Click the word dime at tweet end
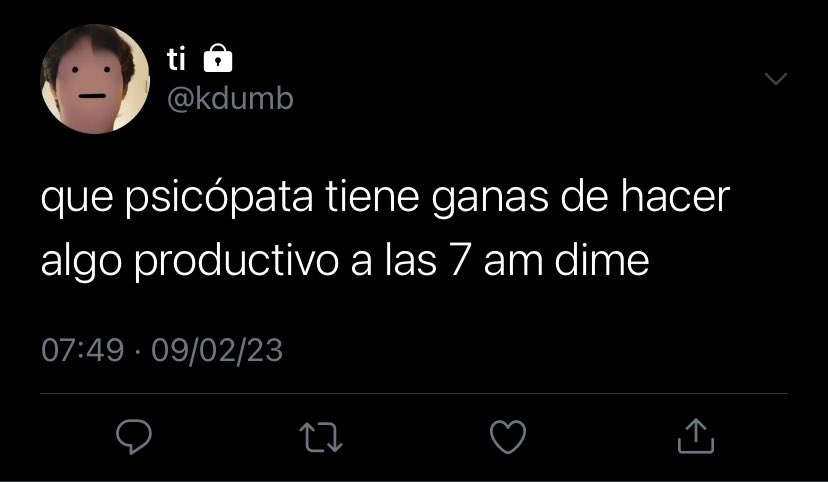This screenshot has width=828, height=482. coord(602,259)
